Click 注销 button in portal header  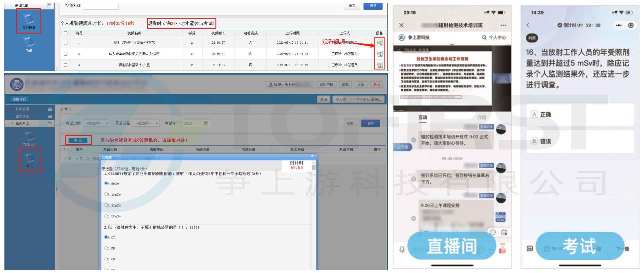[x=361, y=85]
